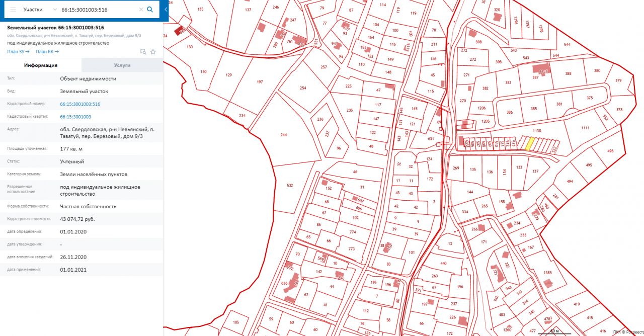
Task: Collapse the side panel with the chevron
Action: (166, 10)
